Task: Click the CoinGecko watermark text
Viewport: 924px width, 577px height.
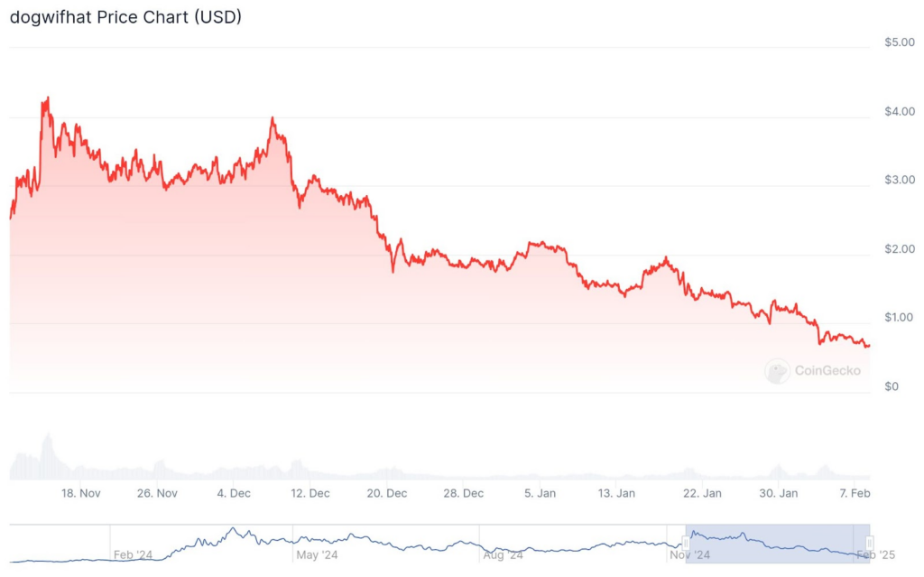Action: pos(827,370)
